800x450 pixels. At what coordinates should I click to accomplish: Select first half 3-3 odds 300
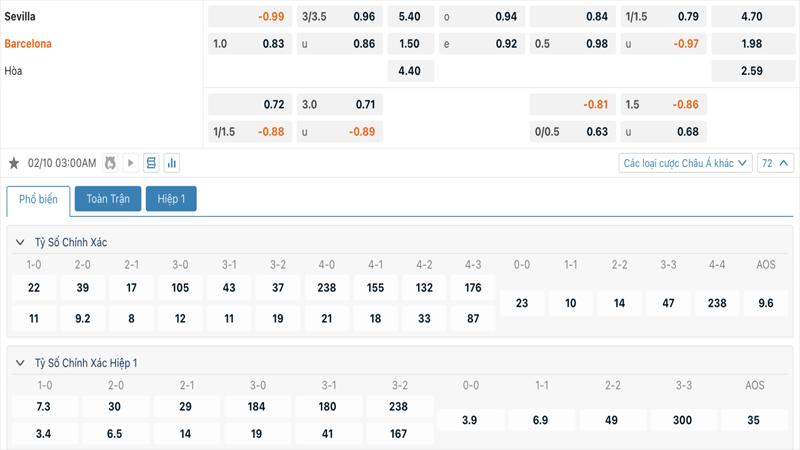pyautogui.click(x=683, y=421)
